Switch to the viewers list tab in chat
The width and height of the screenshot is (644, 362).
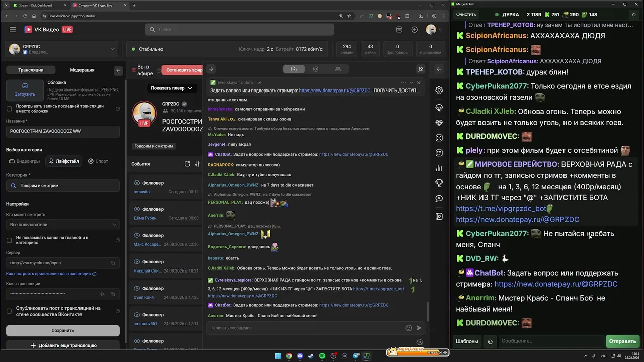338,69
